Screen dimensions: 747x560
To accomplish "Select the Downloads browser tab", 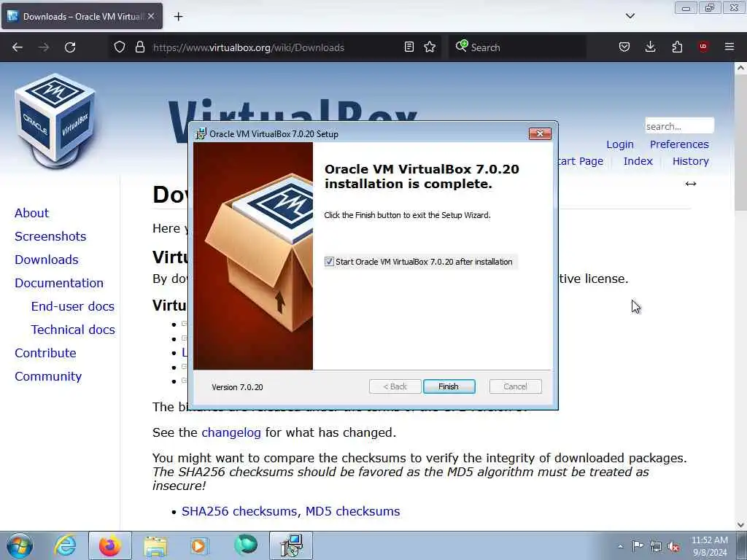I will point(82,16).
